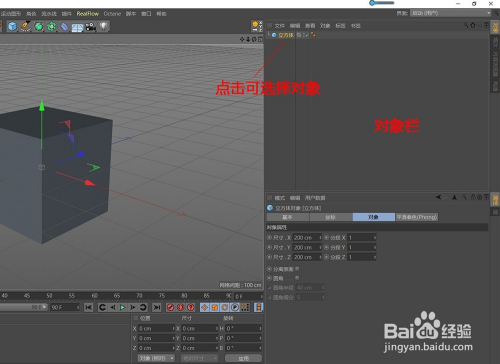The image size is (500, 364).
Task: Click the 90 F end frame field
Action: [x=65, y=307]
